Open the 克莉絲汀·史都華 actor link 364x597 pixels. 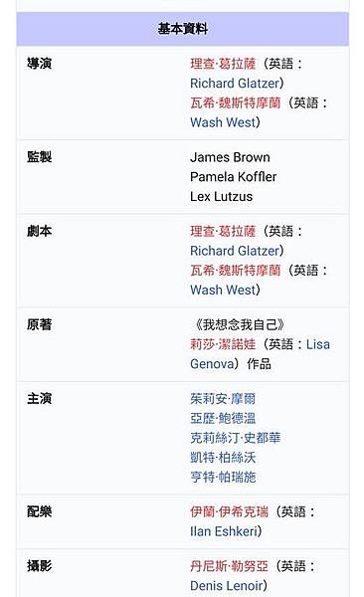coord(236,438)
